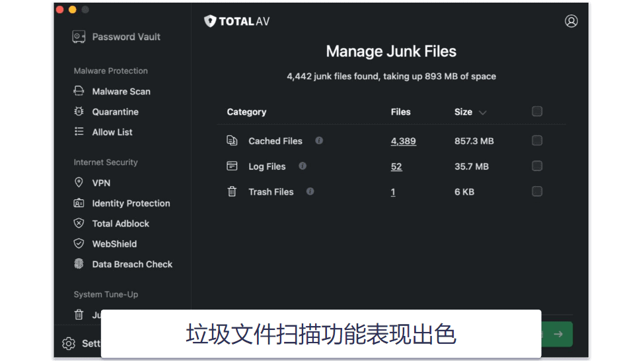
Task: Click the Size column header label
Action: tap(463, 112)
